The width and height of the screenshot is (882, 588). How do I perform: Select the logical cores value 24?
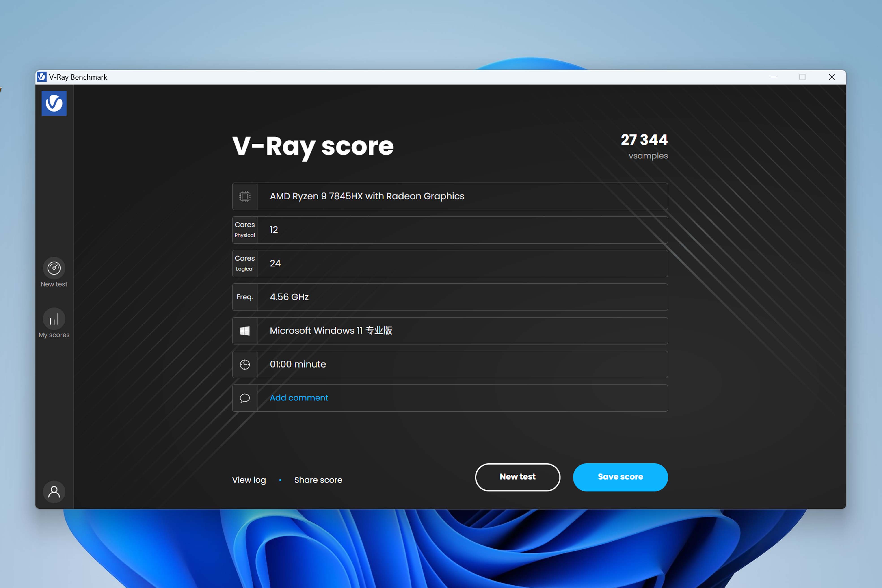(275, 263)
